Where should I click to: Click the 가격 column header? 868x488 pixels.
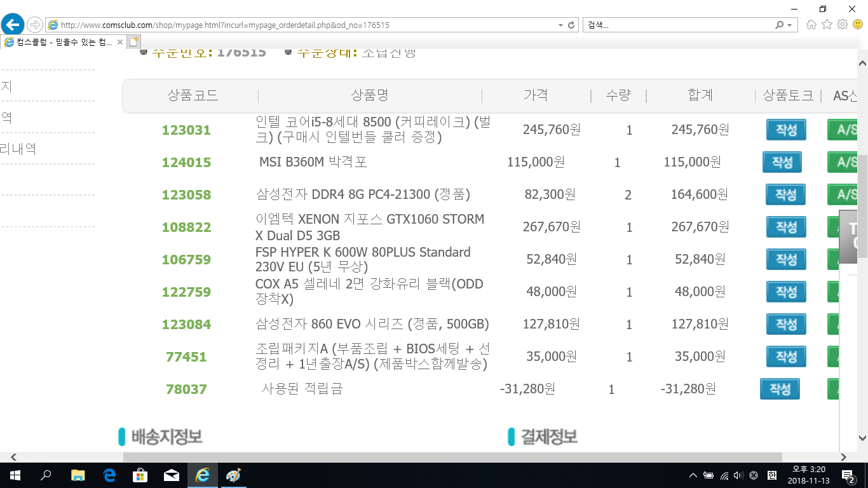pos(536,95)
